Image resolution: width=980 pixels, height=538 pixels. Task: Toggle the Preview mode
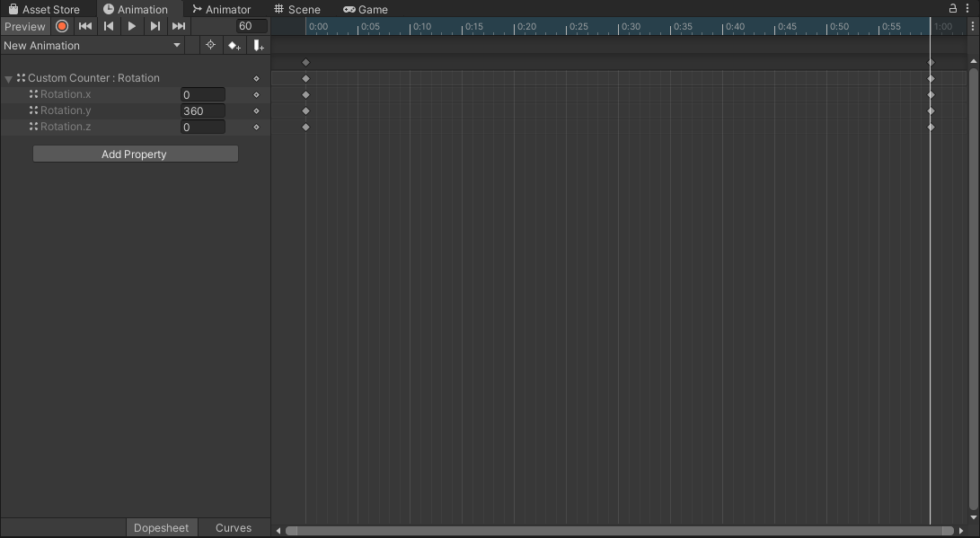[x=25, y=26]
